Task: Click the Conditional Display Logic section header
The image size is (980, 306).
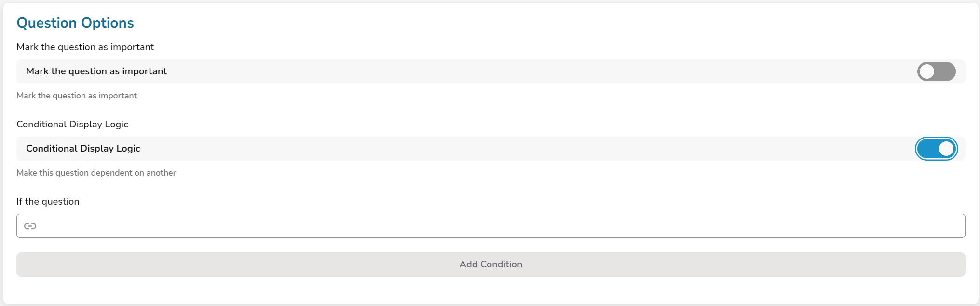Action: 72,124
